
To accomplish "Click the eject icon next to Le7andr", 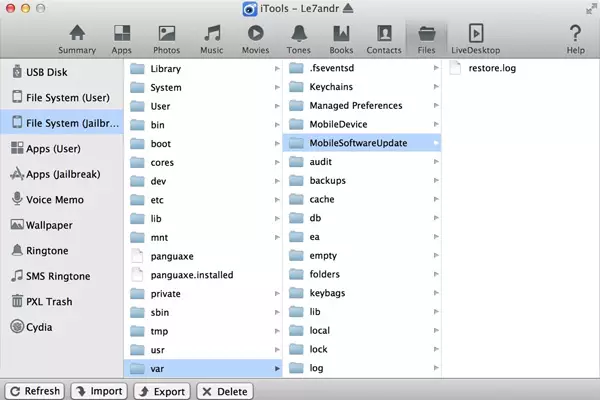I will pyautogui.click(x=348, y=8).
